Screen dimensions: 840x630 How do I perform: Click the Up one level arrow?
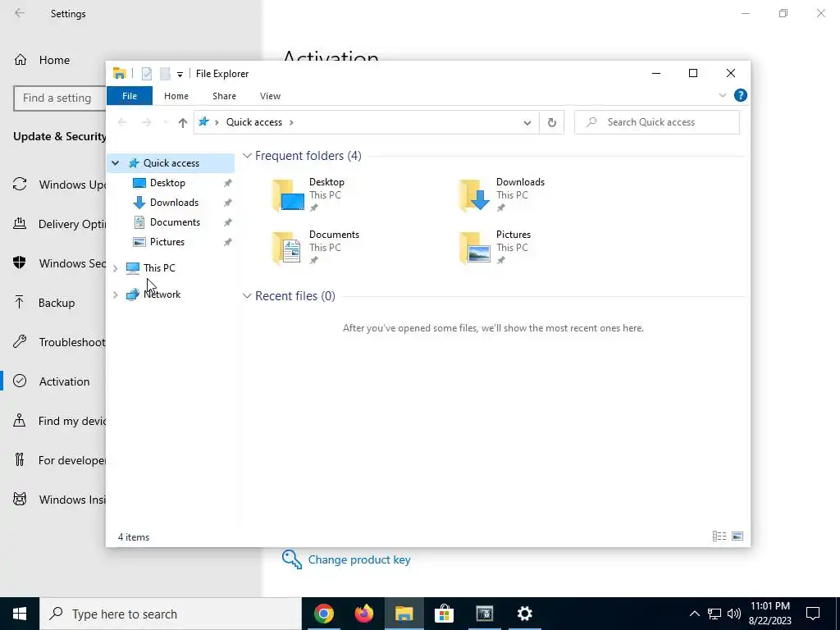(x=183, y=123)
